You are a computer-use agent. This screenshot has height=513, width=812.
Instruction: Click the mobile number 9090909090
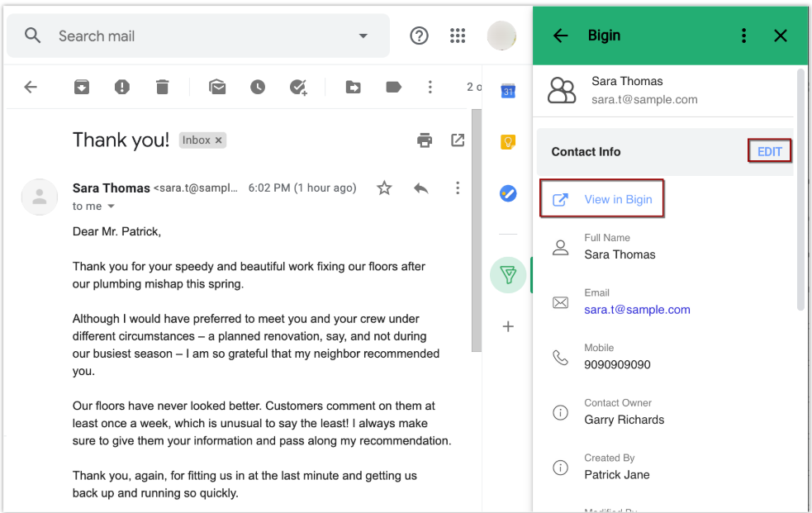(617, 364)
